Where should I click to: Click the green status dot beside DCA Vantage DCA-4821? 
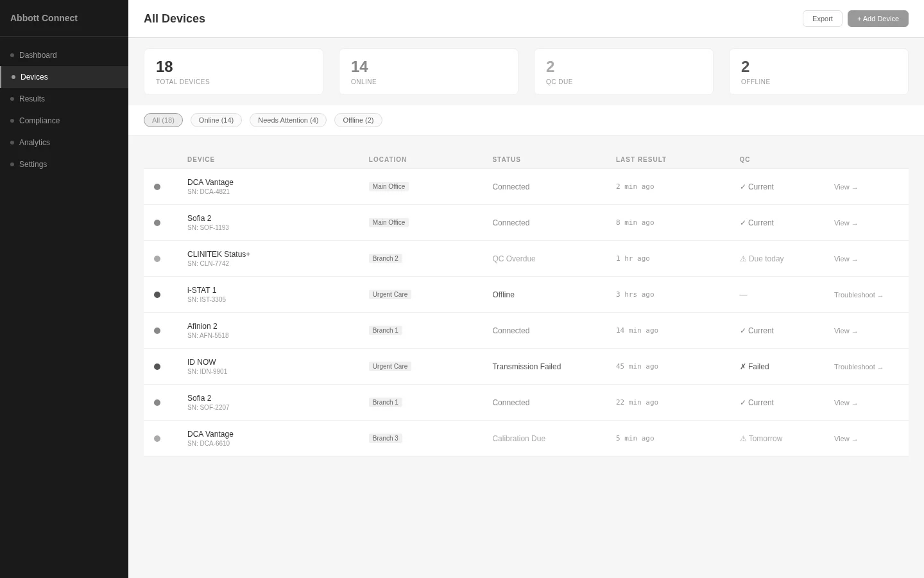click(x=157, y=187)
